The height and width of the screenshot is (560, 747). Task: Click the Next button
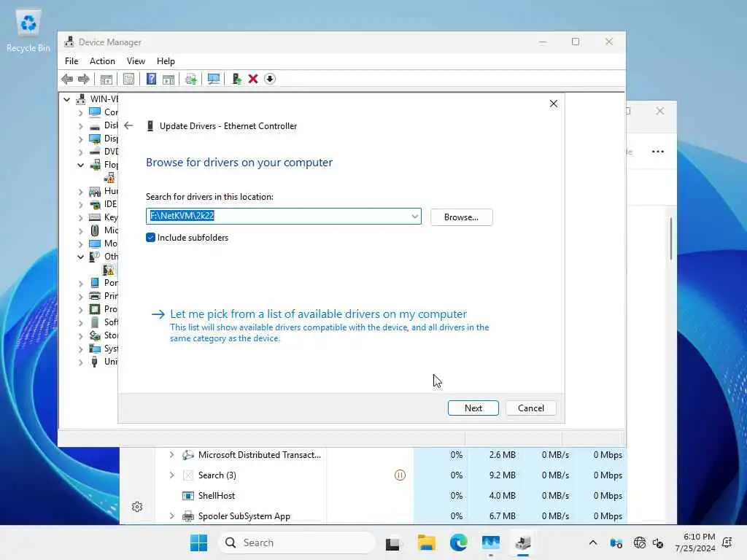click(473, 408)
